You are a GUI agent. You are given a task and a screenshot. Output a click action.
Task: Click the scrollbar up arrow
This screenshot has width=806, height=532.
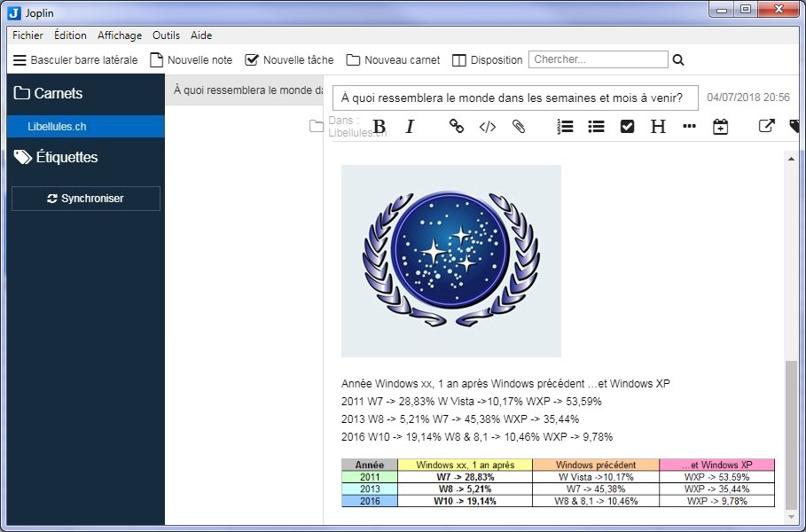click(791, 160)
